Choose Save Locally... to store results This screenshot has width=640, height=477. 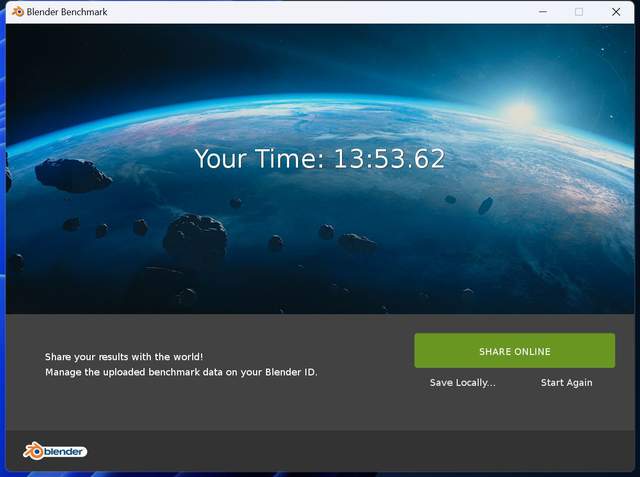coord(462,383)
